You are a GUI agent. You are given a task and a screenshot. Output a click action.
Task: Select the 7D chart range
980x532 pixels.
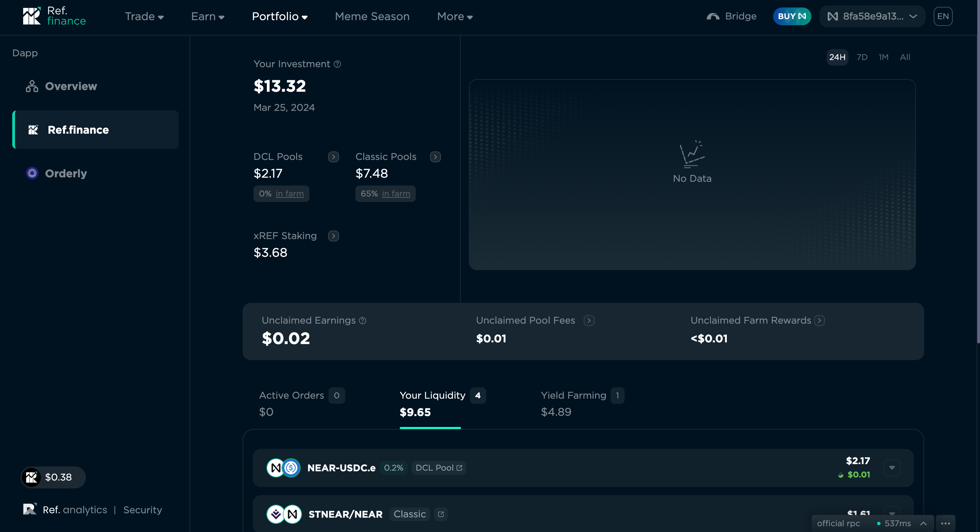[x=862, y=57]
